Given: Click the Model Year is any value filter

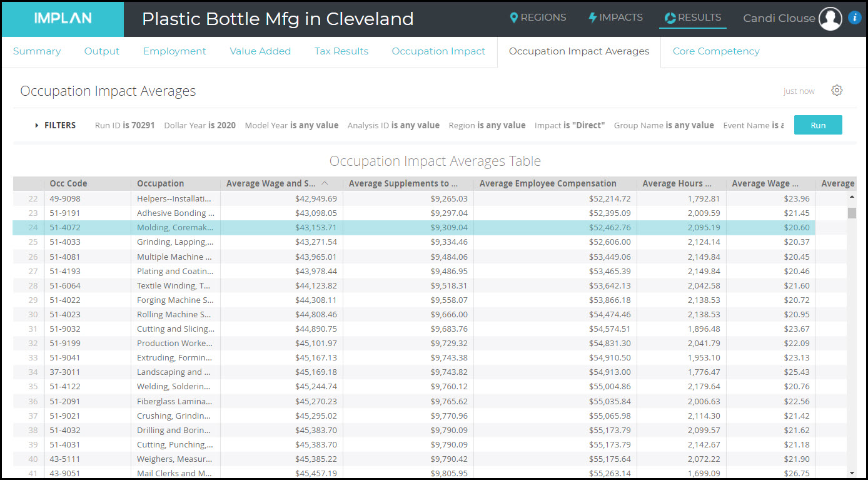Looking at the screenshot, I should click(x=291, y=125).
